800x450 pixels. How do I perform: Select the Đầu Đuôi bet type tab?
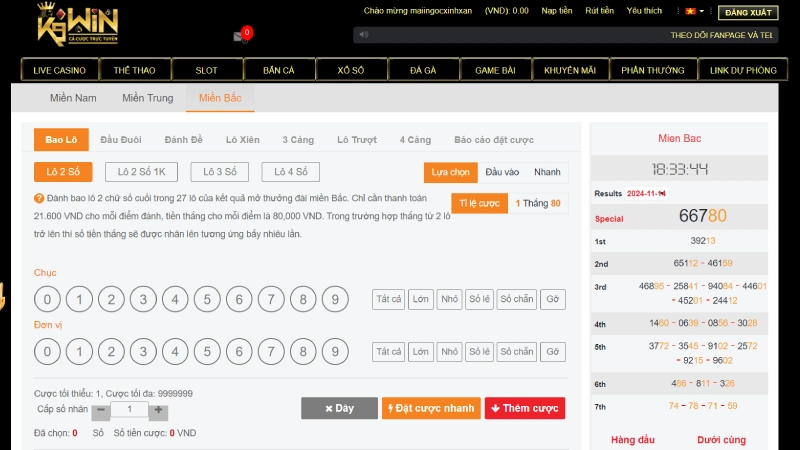pos(121,140)
